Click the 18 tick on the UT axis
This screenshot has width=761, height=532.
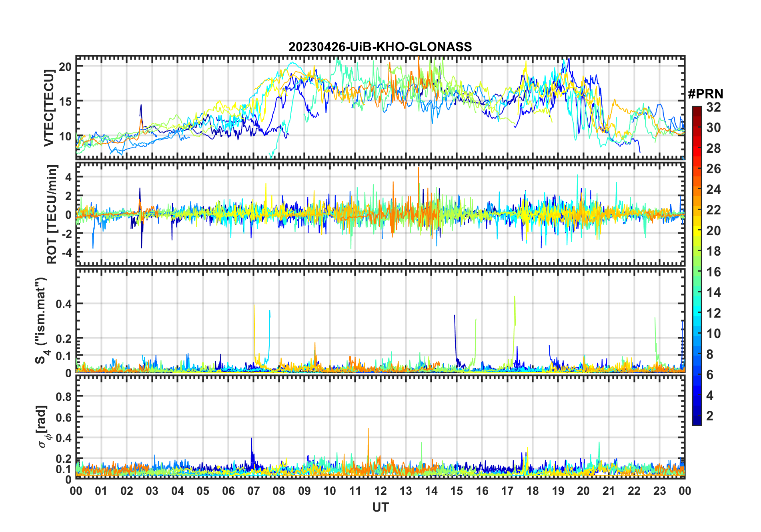533,491
